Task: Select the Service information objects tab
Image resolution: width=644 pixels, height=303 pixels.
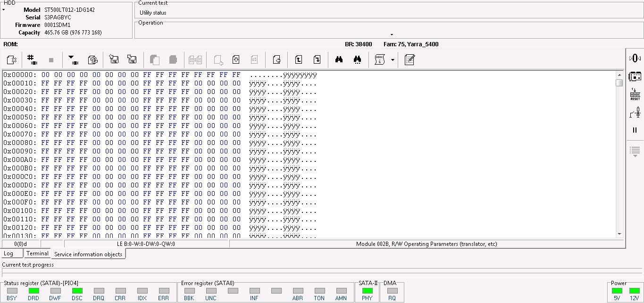Action: point(88,254)
